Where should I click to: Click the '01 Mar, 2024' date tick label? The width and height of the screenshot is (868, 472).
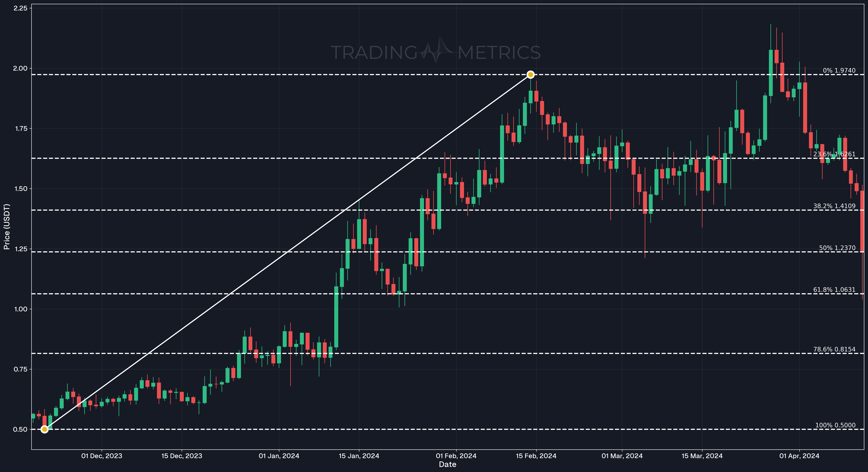pos(622,456)
